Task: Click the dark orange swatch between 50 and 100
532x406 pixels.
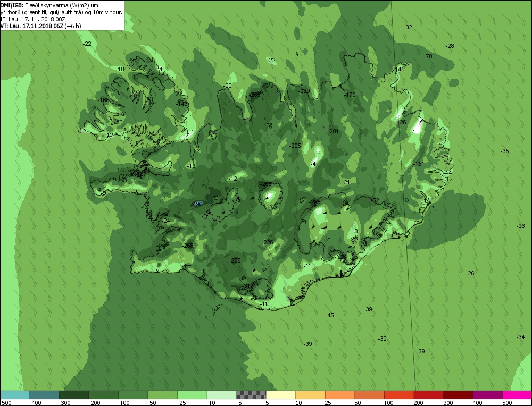Action: tap(369, 395)
